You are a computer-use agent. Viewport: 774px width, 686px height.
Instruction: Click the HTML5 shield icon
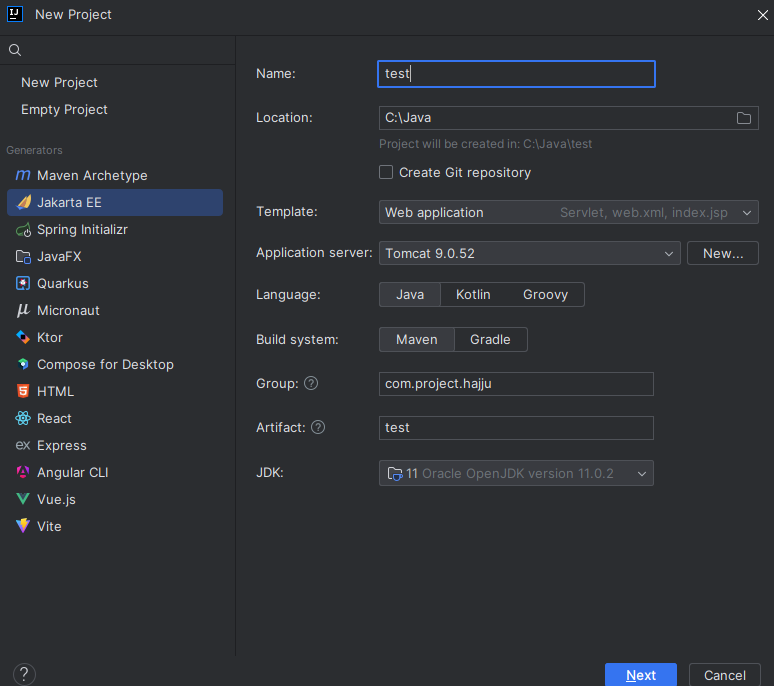[23, 391]
